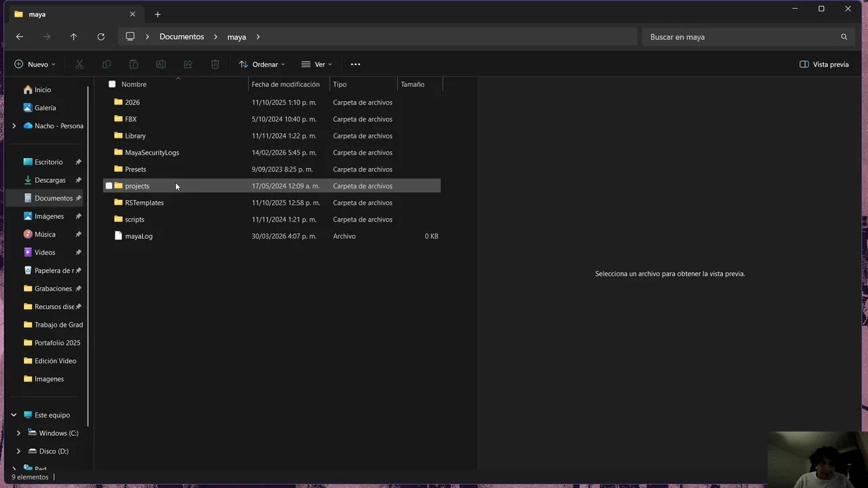Click chevron between Documentos and maya

click(216, 37)
